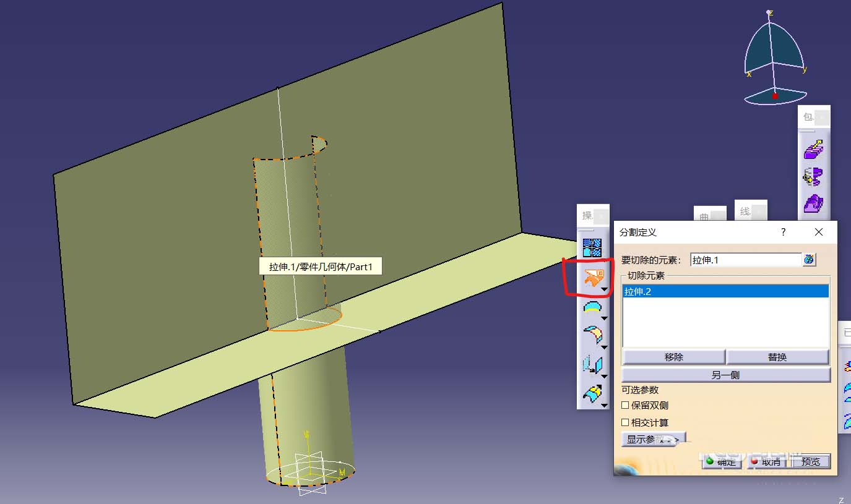This screenshot has height=504, width=851.
Task: Click the 包 toolbar title
Action: [x=808, y=117]
